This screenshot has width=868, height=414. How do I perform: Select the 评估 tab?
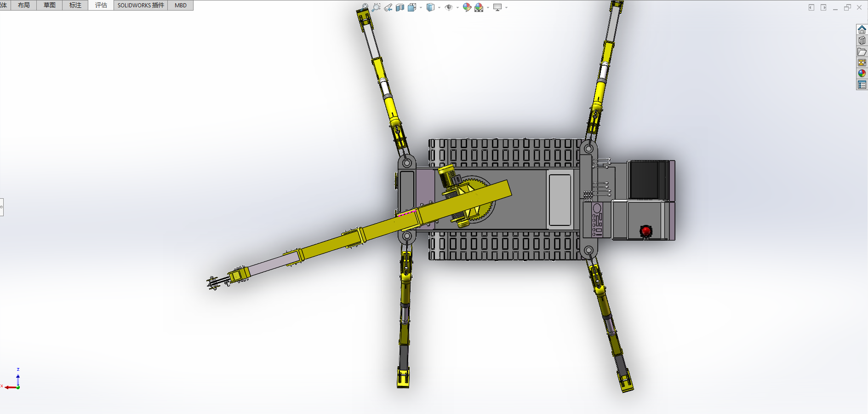point(101,5)
